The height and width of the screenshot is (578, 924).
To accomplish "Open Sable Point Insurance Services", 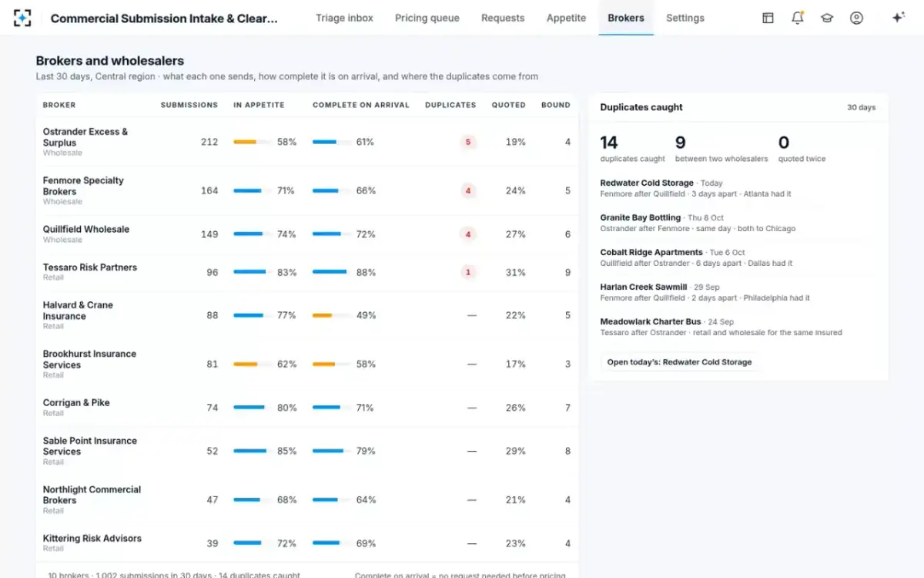I will 90,446.
